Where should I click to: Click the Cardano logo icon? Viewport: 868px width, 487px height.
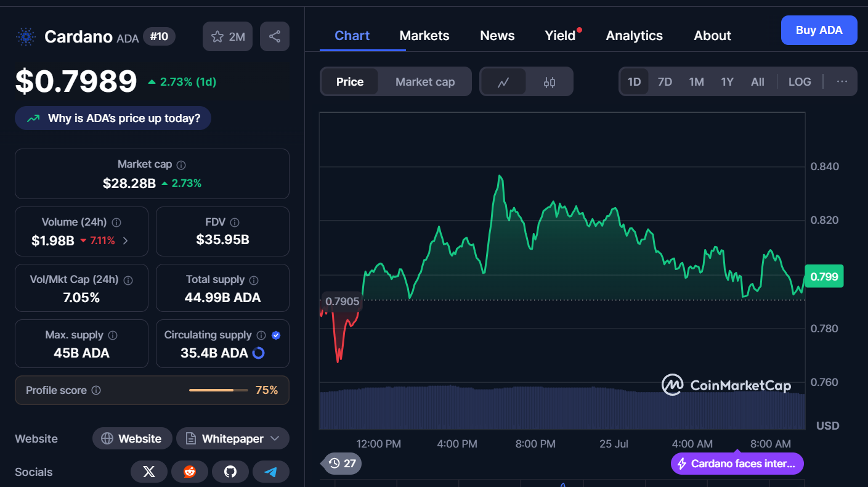click(25, 37)
